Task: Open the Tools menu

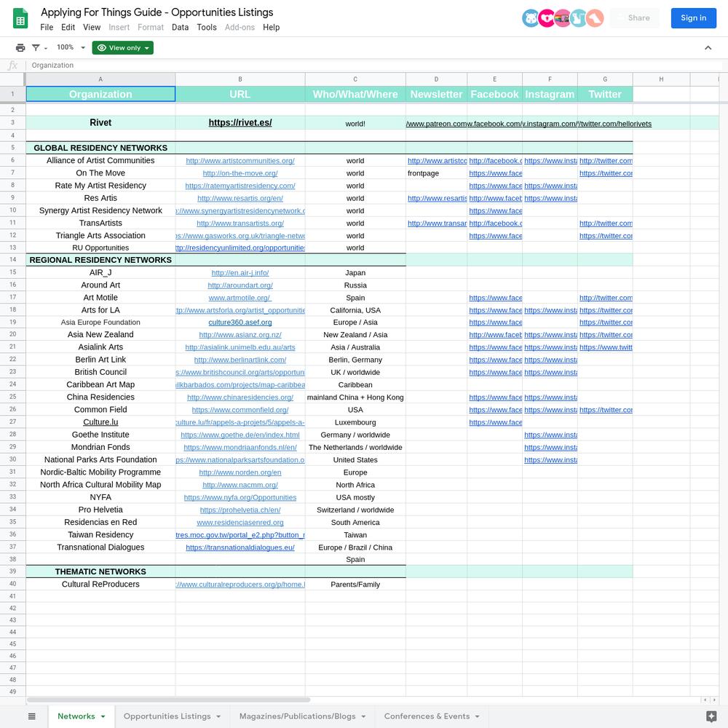Action: [x=207, y=28]
